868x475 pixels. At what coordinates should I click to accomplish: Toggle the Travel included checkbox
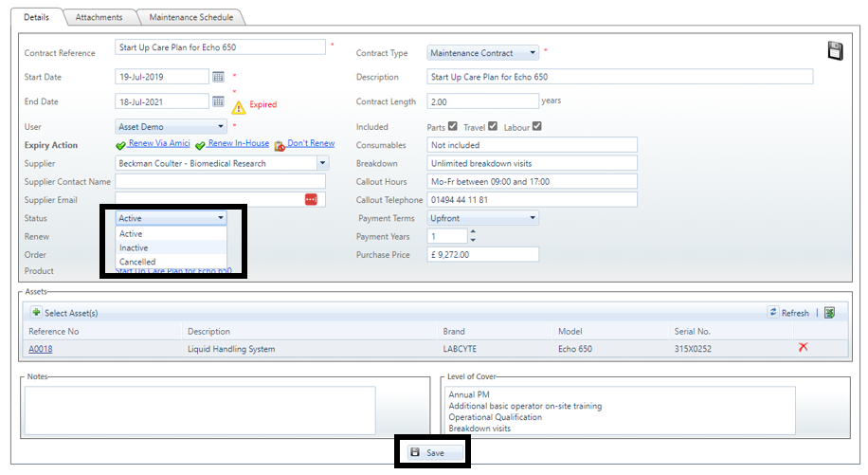tap(493, 126)
